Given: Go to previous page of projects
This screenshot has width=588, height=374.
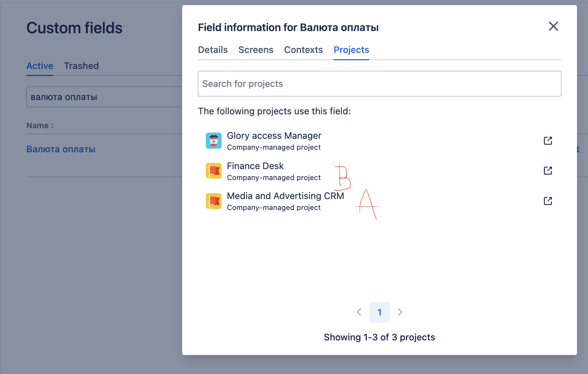Looking at the screenshot, I should [359, 312].
